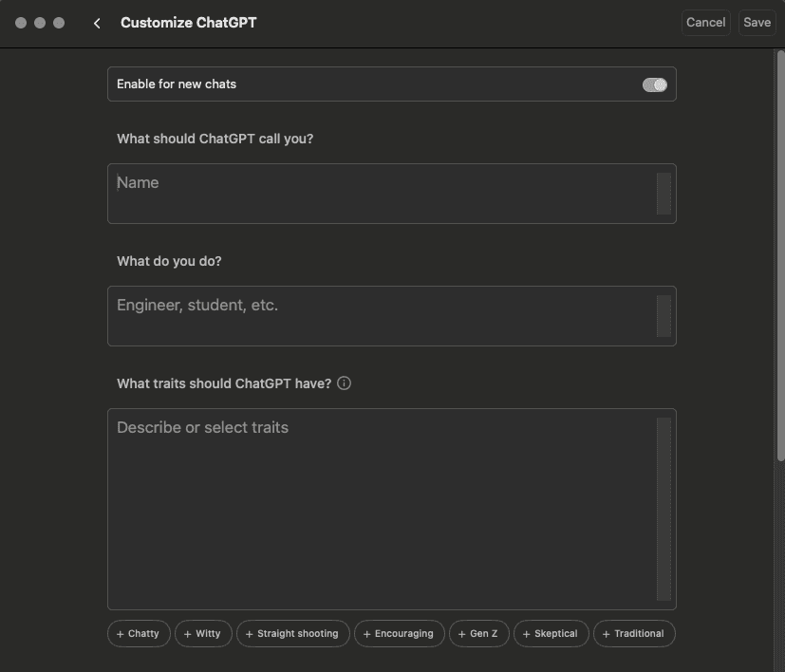The width and height of the screenshot is (785, 672).
Task: Focus the Name input field
Action: tap(391, 194)
